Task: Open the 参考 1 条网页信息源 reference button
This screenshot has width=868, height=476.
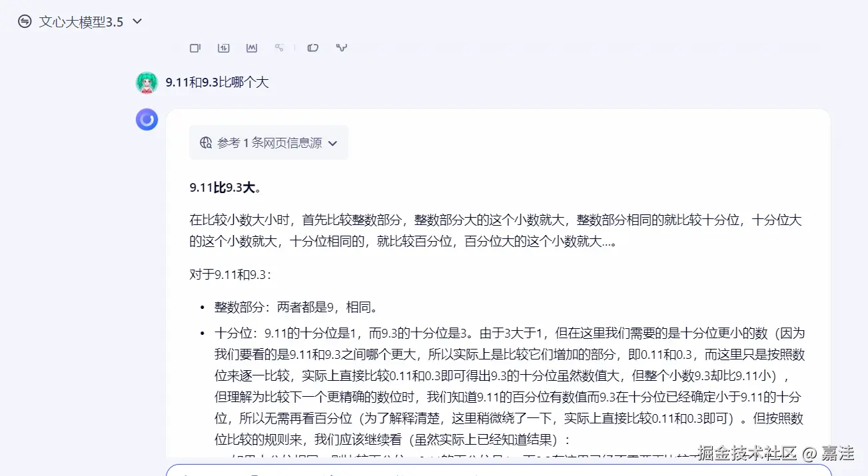Action: [268, 142]
